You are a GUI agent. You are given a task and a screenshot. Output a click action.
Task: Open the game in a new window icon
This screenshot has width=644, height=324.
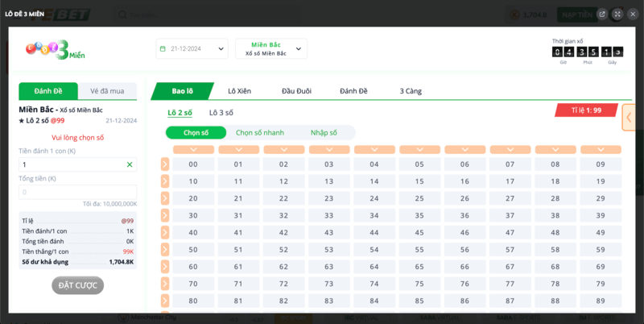coord(601,14)
